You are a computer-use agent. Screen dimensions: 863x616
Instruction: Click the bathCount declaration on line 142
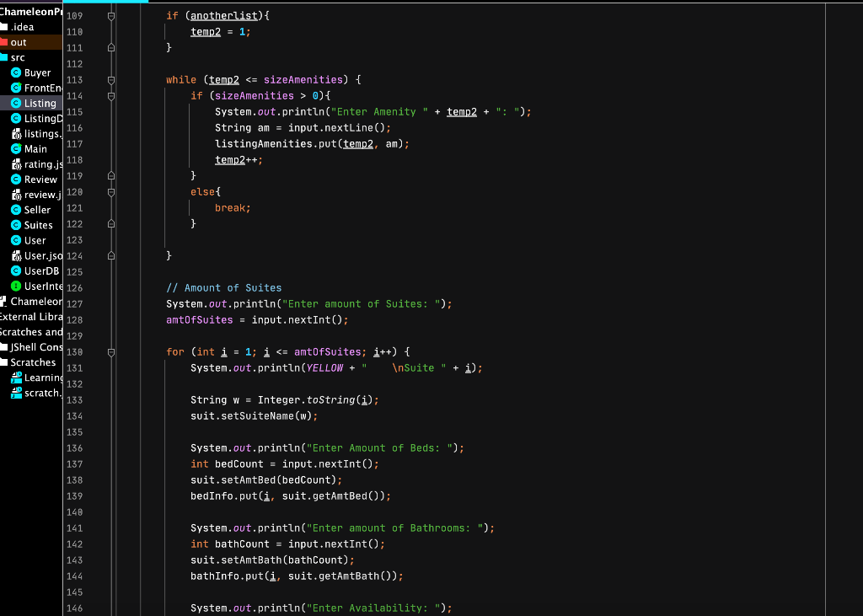tap(242, 544)
